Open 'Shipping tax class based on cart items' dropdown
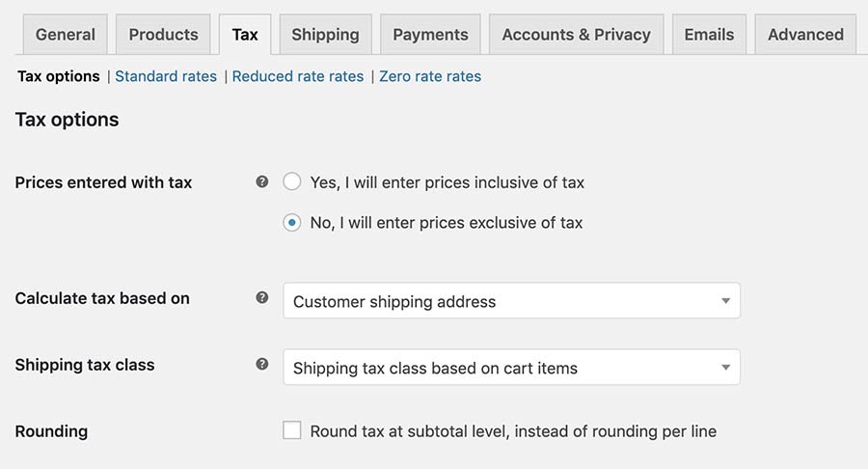This screenshot has height=469, width=868. click(x=511, y=368)
